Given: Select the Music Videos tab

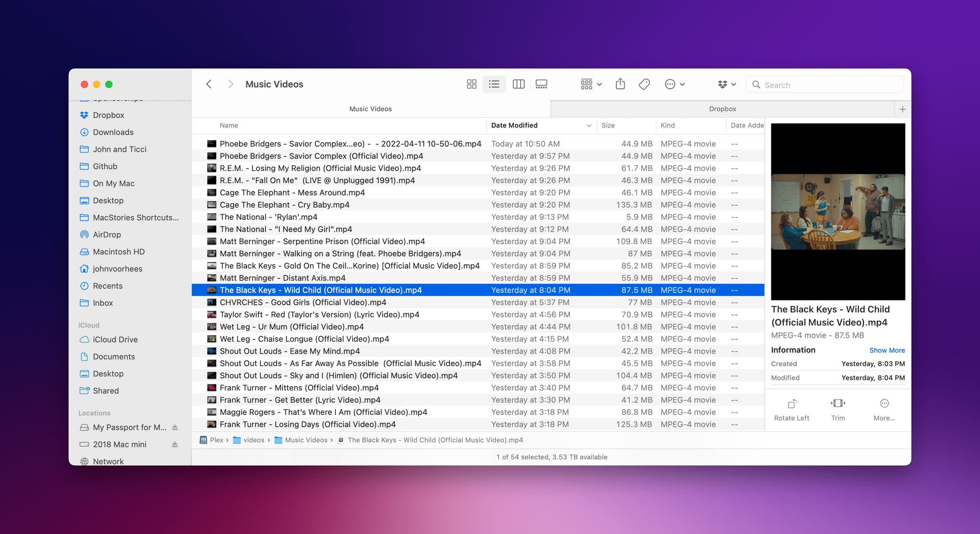Looking at the screenshot, I should tap(371, 109).
